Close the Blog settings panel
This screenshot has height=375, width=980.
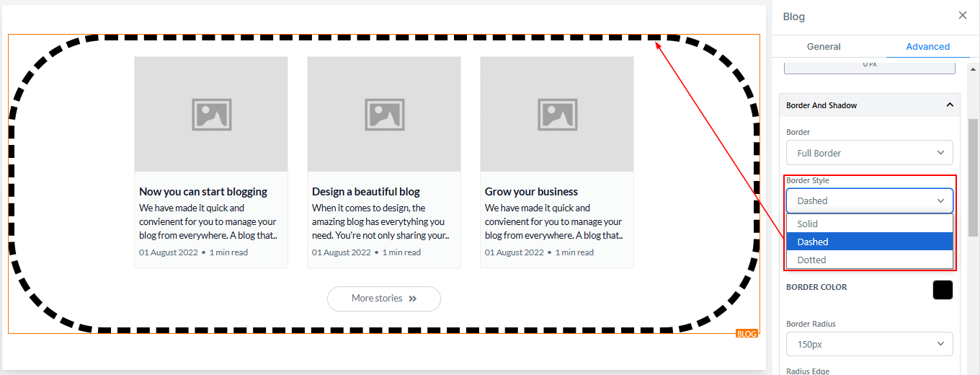tap(963, 15)
